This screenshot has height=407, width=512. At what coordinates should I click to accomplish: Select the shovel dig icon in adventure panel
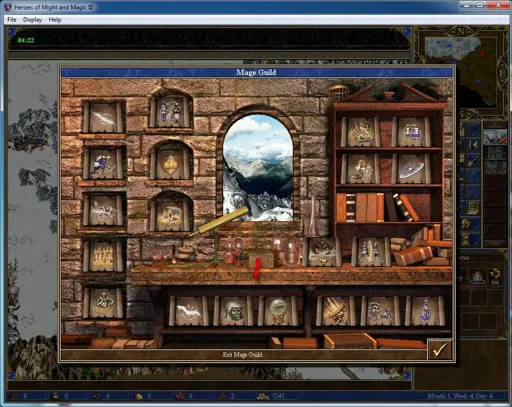click(473, 161)
